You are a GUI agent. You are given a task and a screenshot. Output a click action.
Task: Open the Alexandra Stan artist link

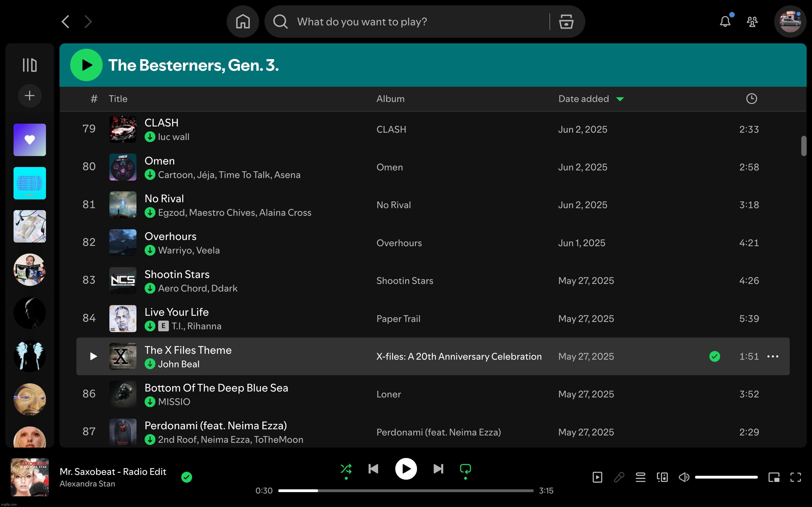click(87, 484)
